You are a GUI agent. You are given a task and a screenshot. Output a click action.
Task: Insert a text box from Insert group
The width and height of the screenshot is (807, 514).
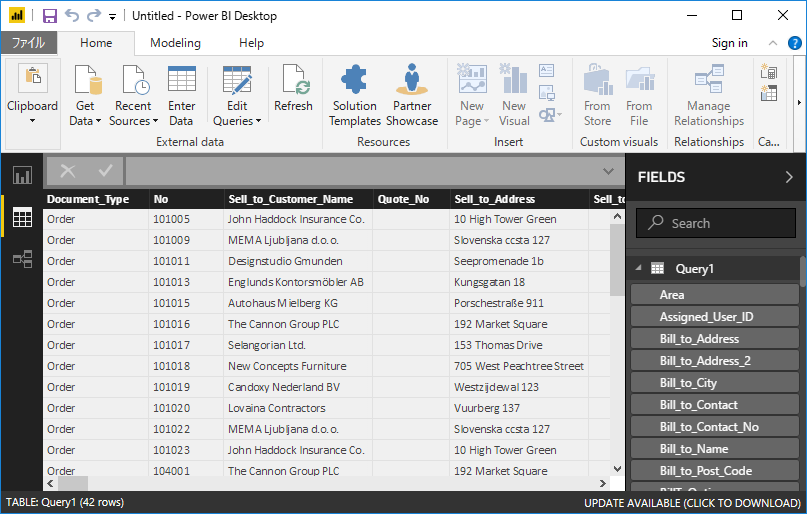(x=546, y=70)
